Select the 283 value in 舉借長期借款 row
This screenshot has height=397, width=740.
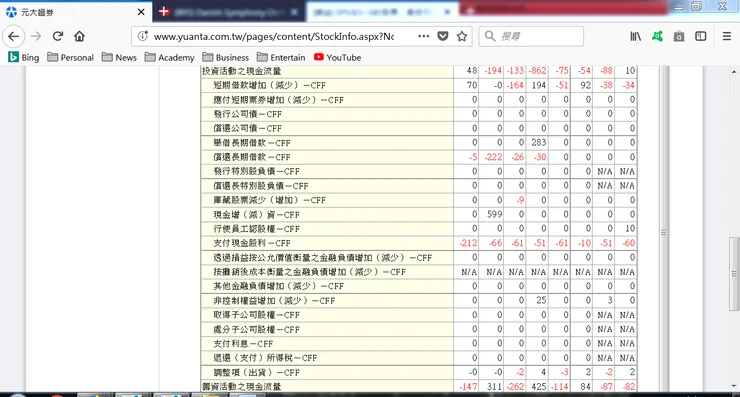538,143
